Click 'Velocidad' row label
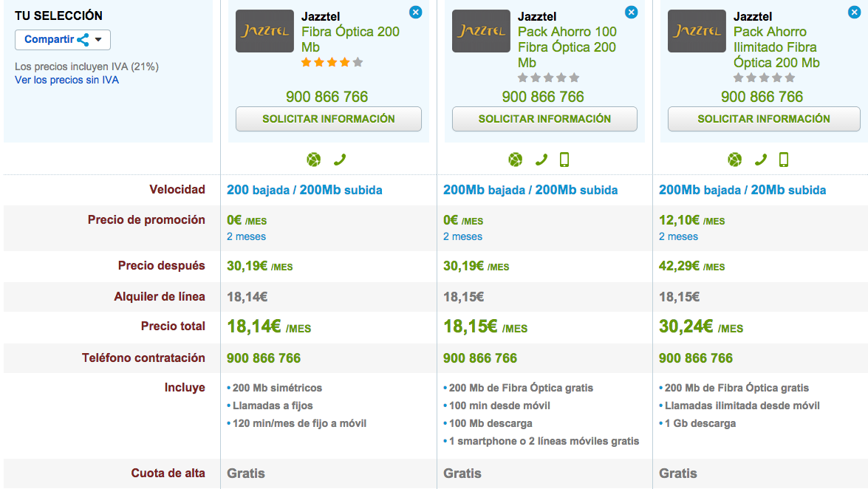 [x=177, y=189]
